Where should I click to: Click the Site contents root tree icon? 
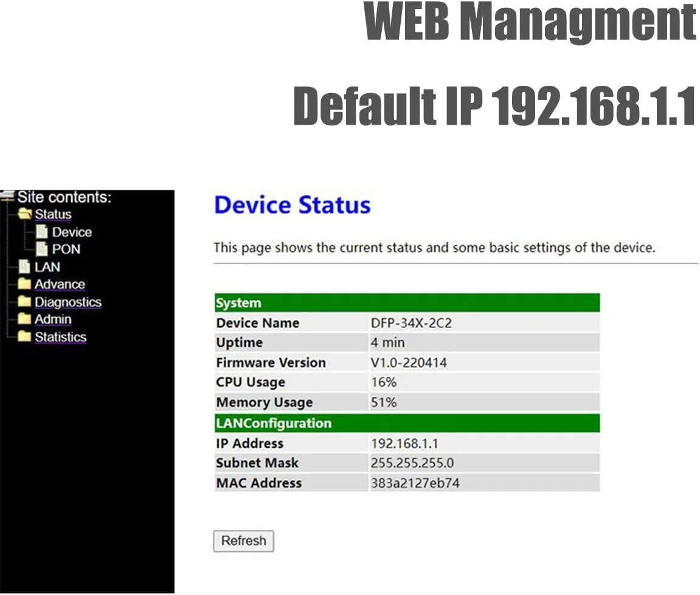(7, 197)
